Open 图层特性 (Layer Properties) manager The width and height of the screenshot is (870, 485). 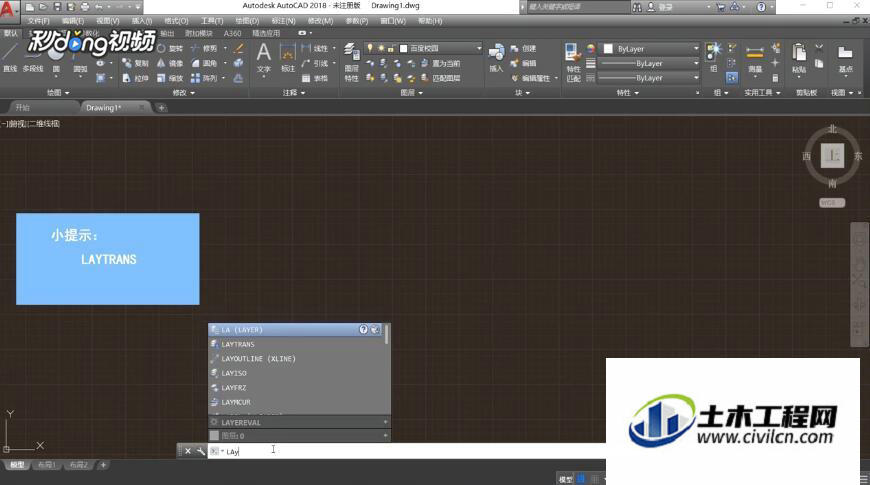(x=351, y=63)
